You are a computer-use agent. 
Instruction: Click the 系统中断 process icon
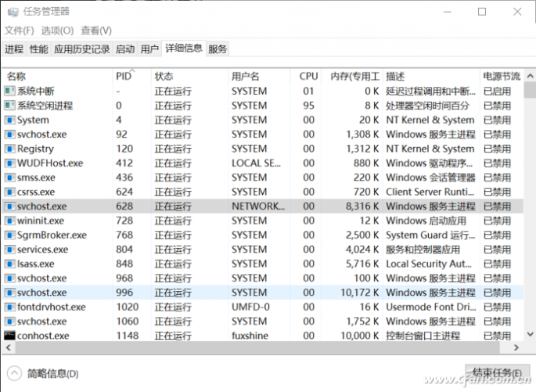tap(9, 91)
